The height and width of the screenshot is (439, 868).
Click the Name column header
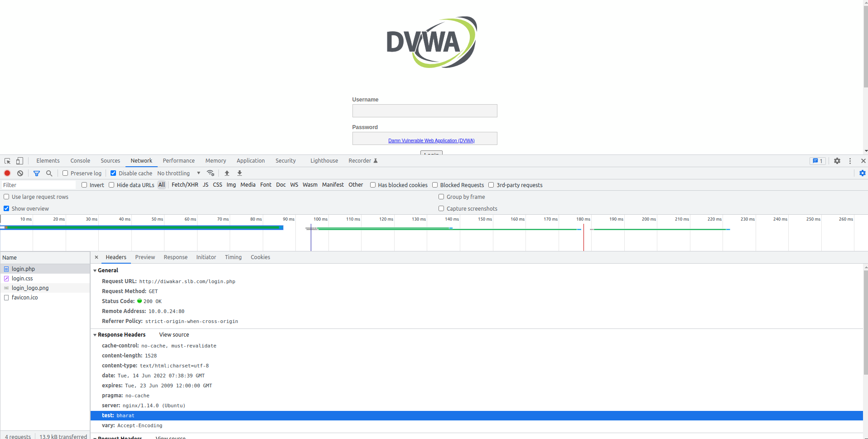pos(45,257)
